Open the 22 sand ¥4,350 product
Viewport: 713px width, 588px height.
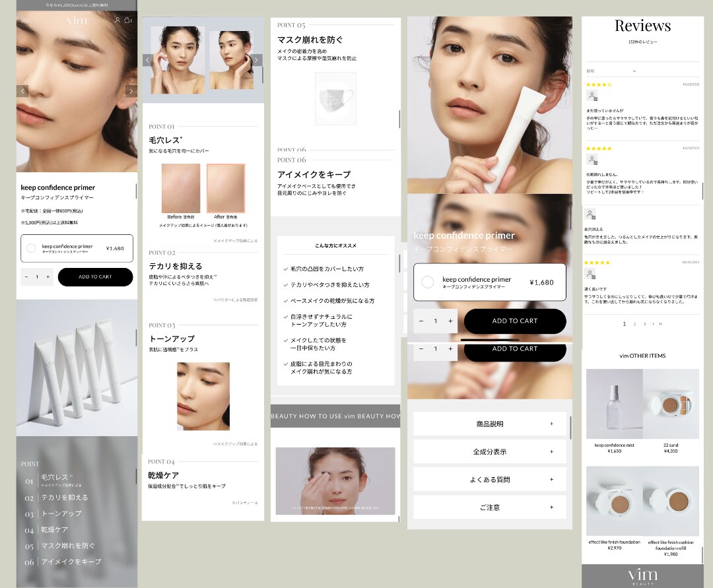[671, 410]
